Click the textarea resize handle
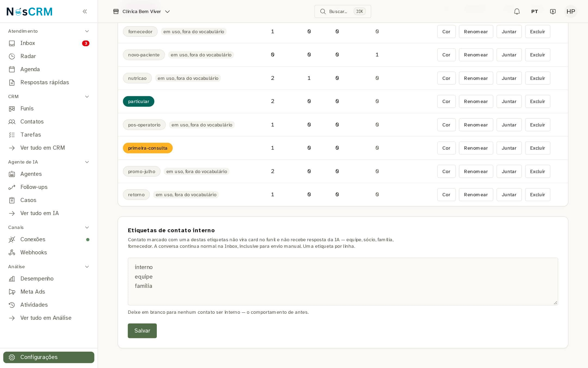Screen dimensions: 588x368 pyautogui.click(x=555, y=303)
